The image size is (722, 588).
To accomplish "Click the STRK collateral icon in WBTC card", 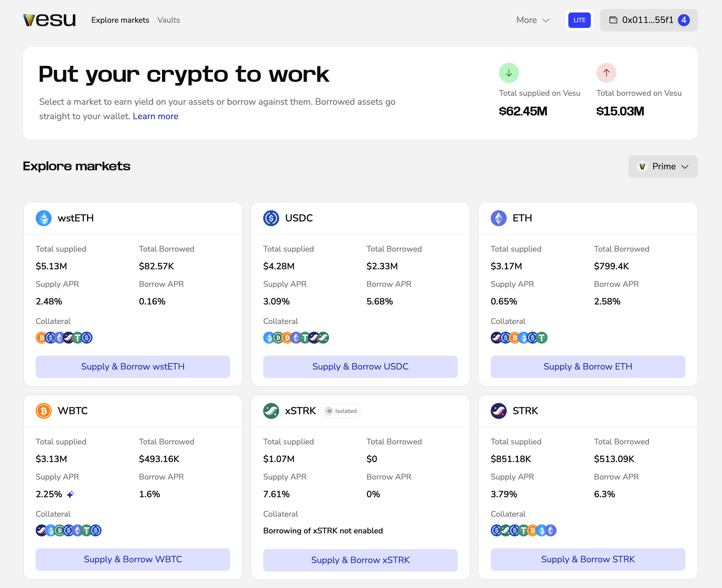I will point(41,530).
